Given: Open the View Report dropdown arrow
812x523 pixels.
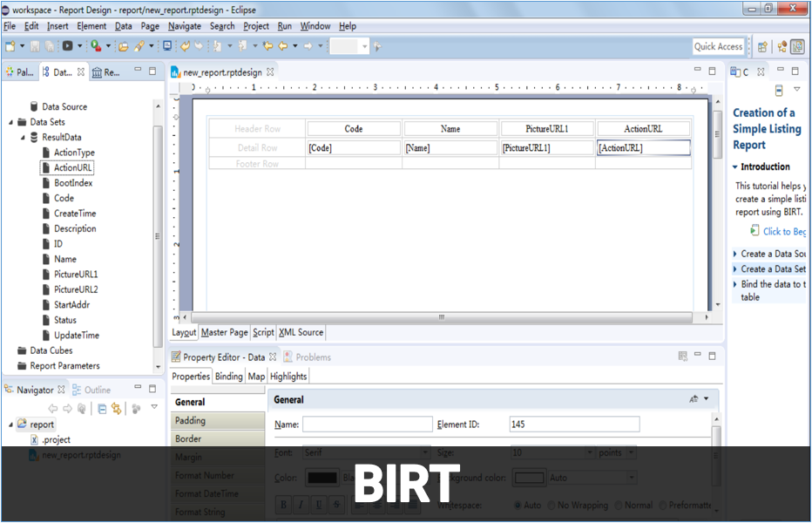Looking at the screenshot, I should click(79, 46).
